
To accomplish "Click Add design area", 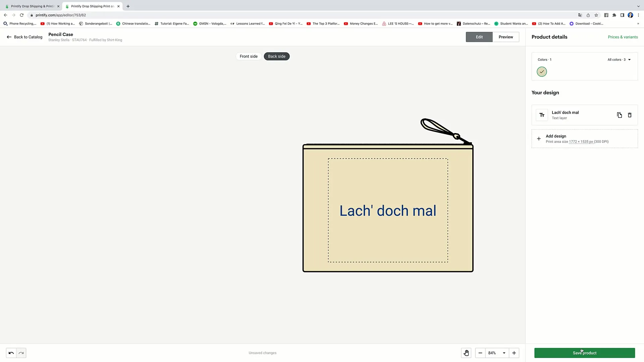I will coord(585,139).
